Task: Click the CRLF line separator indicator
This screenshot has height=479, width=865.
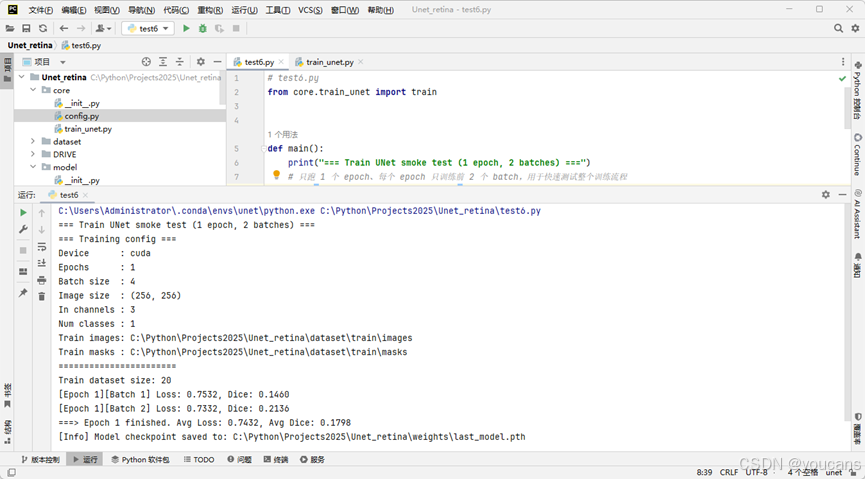Action: click(729, 472)
